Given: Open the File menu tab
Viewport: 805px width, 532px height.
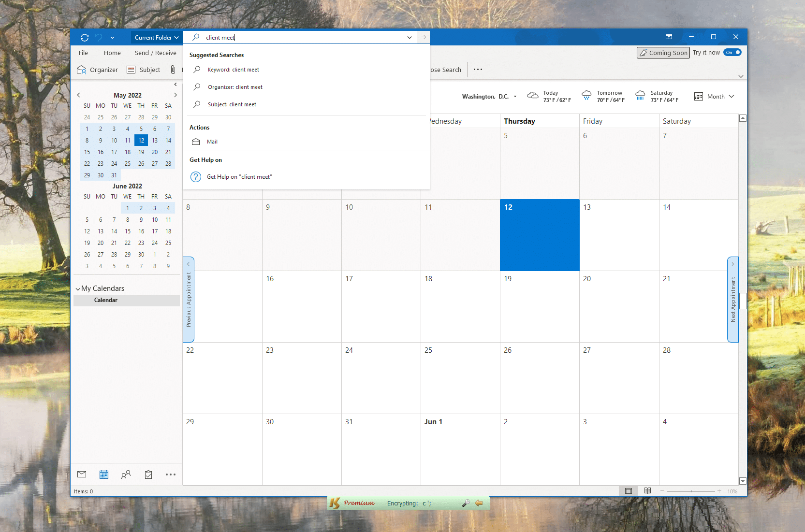Looking at the screenshot, I should coord(83,53).
